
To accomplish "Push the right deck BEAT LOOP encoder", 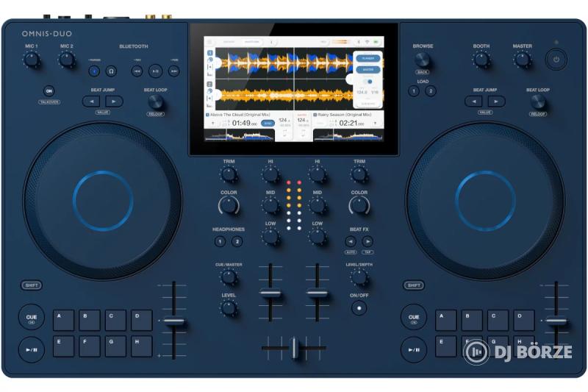I will coord(538,101).
